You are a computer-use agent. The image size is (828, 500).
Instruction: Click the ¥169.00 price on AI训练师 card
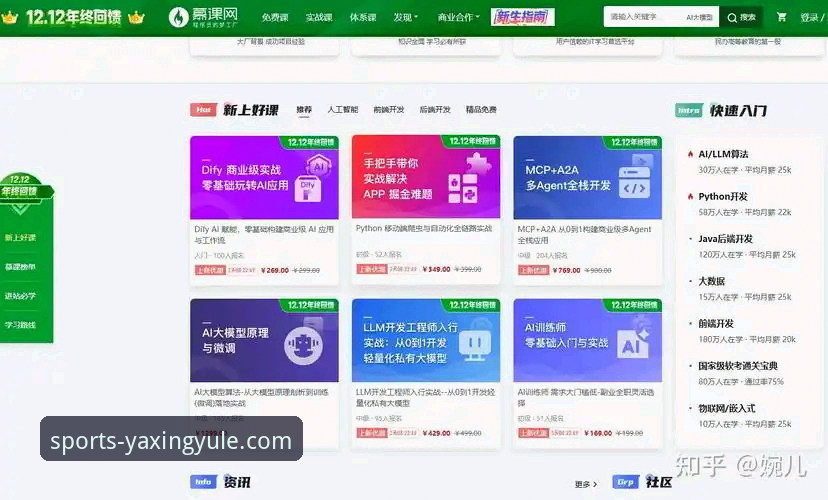click(598, 433)
